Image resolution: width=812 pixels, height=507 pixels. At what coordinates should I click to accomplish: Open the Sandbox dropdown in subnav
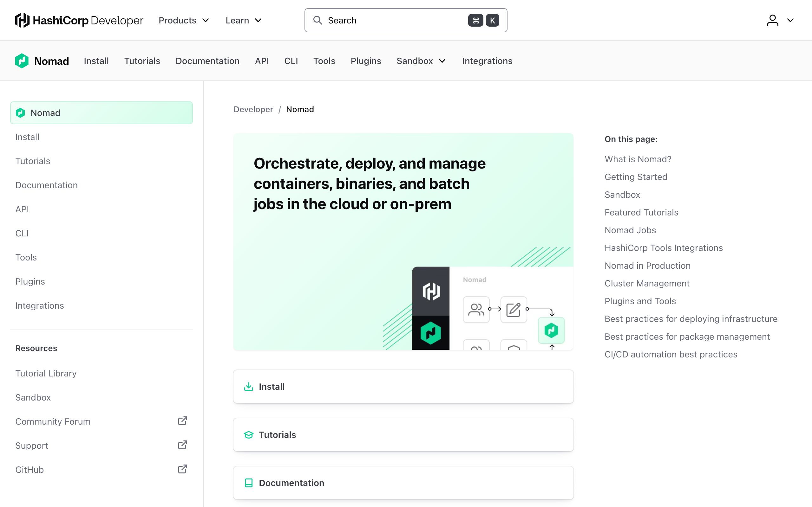click(422, 61)
